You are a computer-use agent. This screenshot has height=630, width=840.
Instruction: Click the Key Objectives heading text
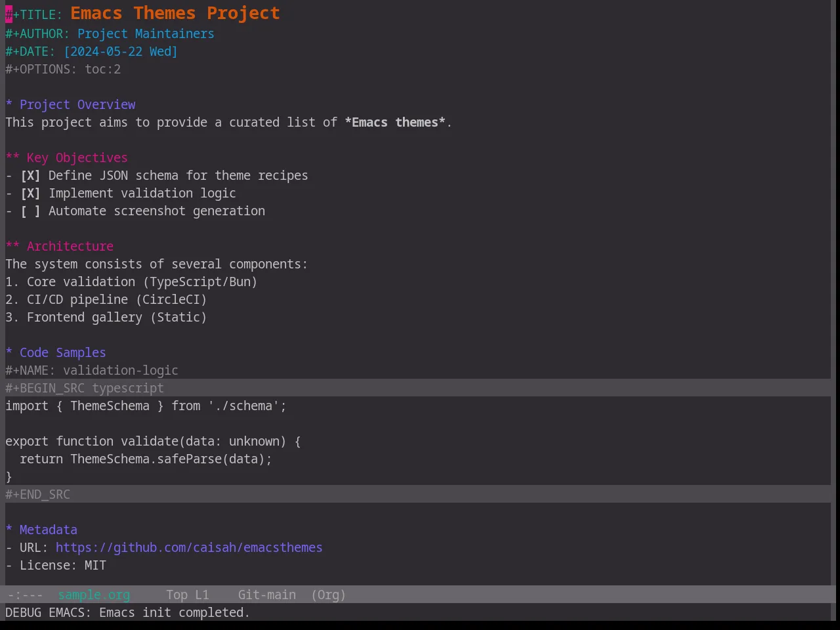click(77, 158)
